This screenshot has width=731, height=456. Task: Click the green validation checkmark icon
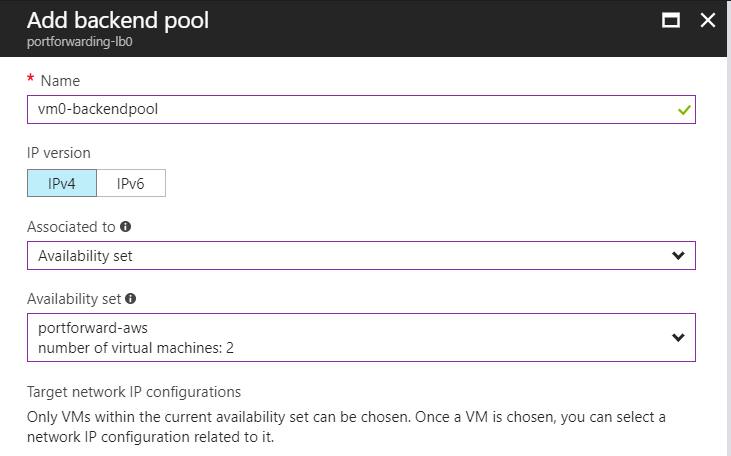[x=684, y=110]
